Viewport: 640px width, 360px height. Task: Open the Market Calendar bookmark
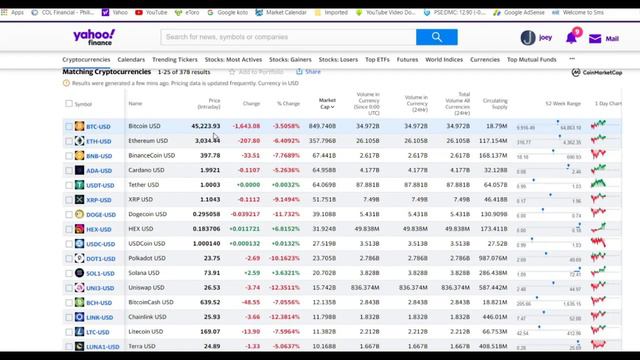coord(281,13)
